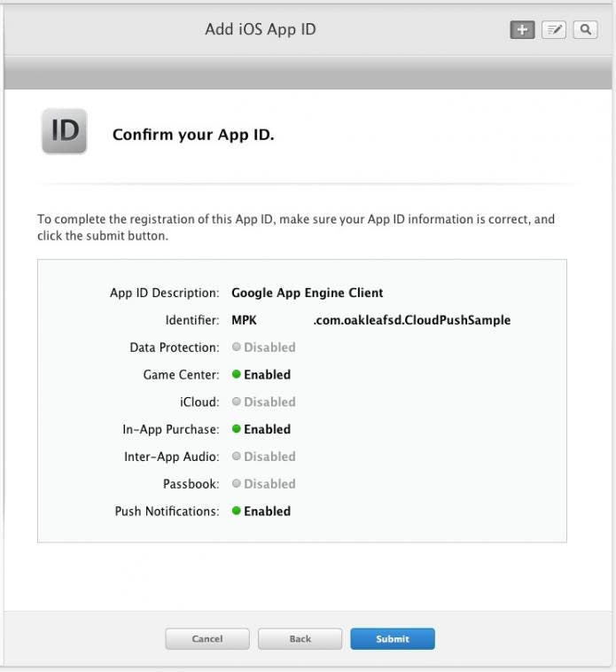Click the 'Push Notifications:' label
The image size is (616, 672).
[x=167, y=512]
